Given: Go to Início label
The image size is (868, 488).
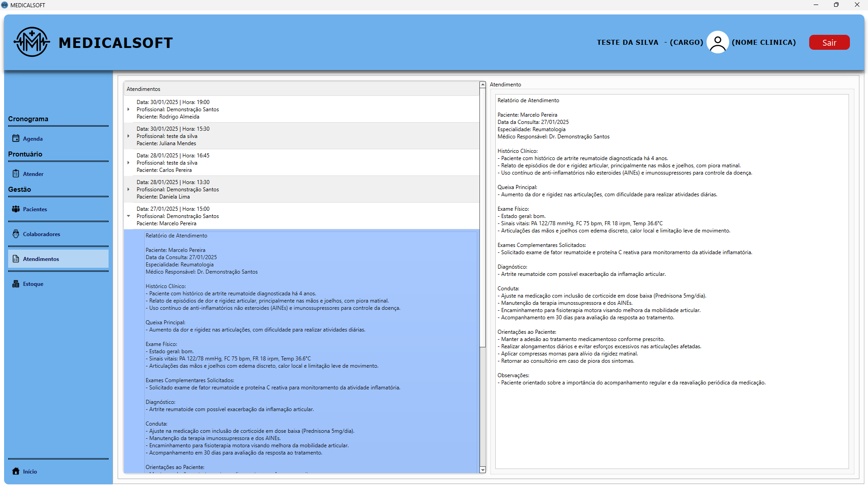Looking at the screenshot, I should [30, 471].
